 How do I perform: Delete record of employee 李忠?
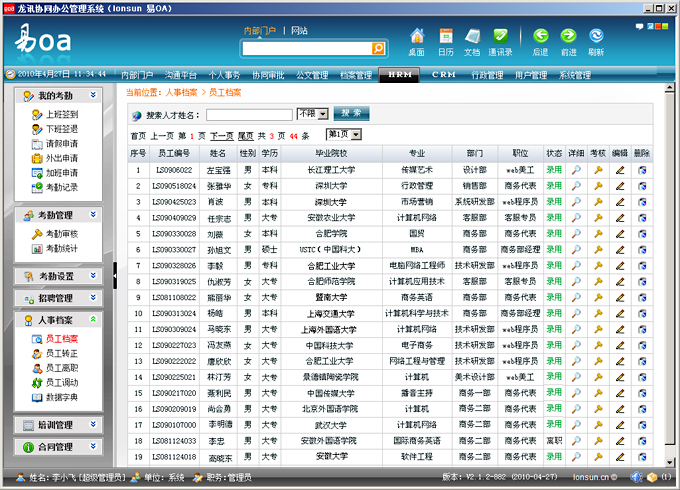pos(642,441)
